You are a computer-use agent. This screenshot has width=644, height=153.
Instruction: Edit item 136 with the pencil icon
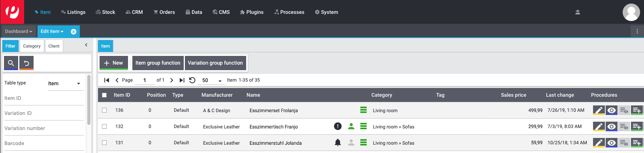(599, 110)
